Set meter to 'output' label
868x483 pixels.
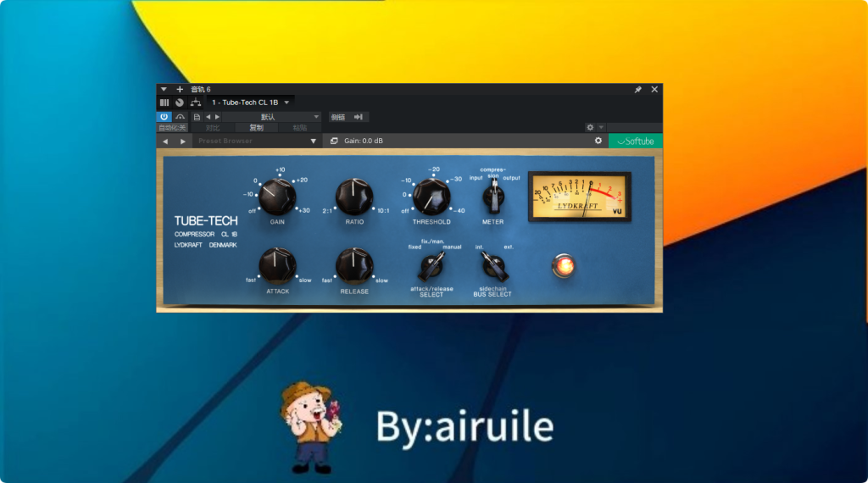click(511, 178)
